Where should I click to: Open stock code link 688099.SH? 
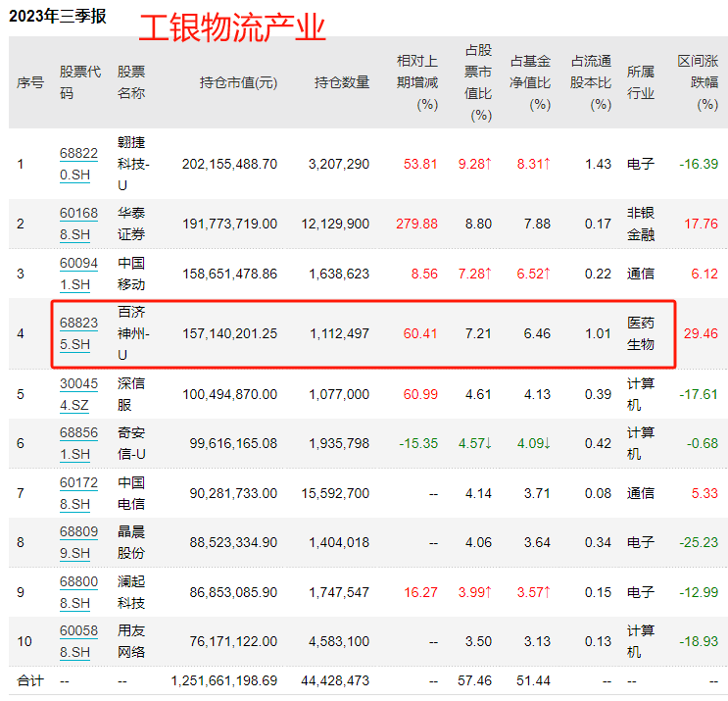click(79, 542)
